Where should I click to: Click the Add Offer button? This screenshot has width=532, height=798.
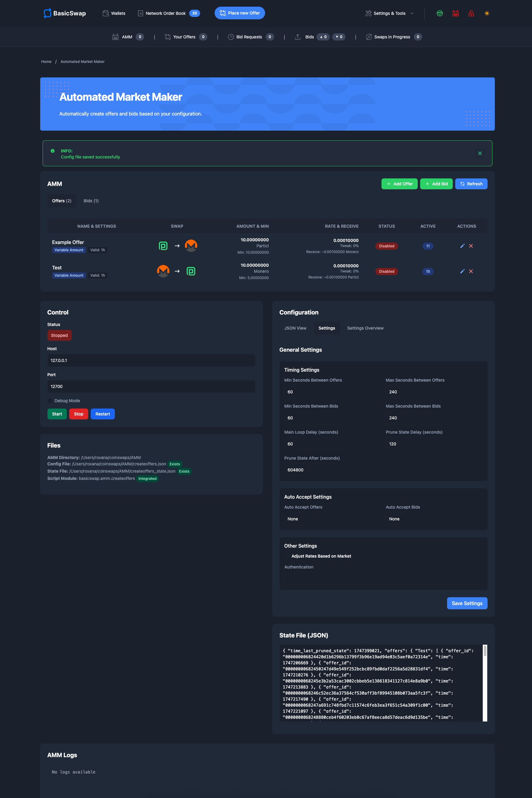tap(399, 184)
